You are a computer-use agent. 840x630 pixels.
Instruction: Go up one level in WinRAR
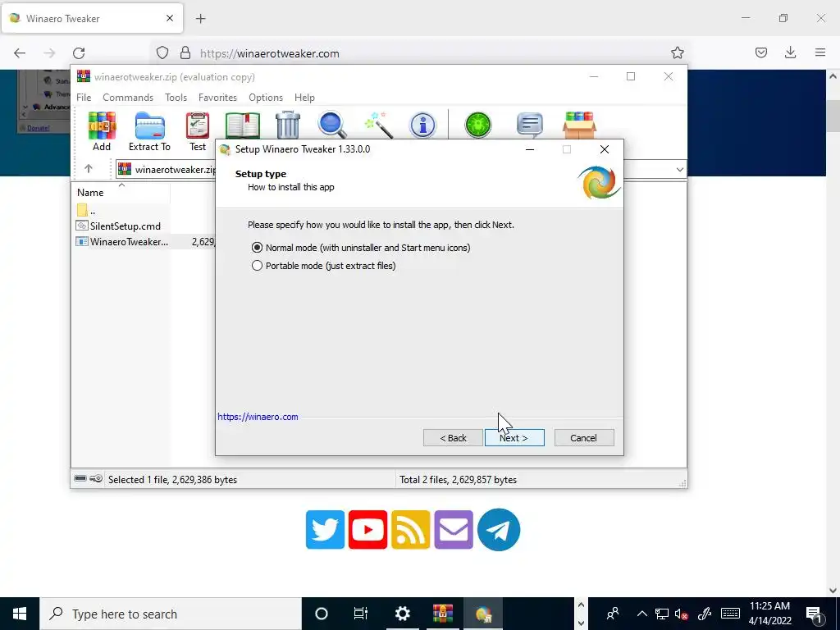coord(89,169)
